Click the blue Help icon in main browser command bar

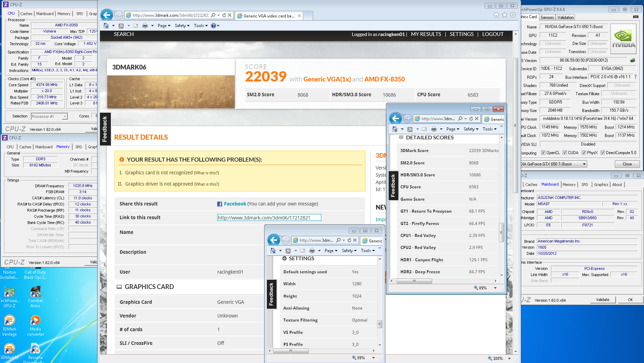pos(214,26)
